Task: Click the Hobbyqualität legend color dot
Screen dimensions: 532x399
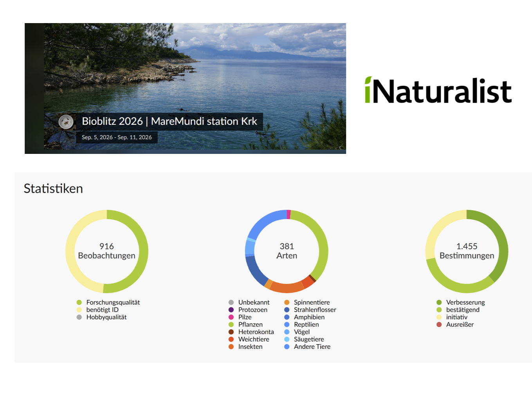Action: [79, 317]
